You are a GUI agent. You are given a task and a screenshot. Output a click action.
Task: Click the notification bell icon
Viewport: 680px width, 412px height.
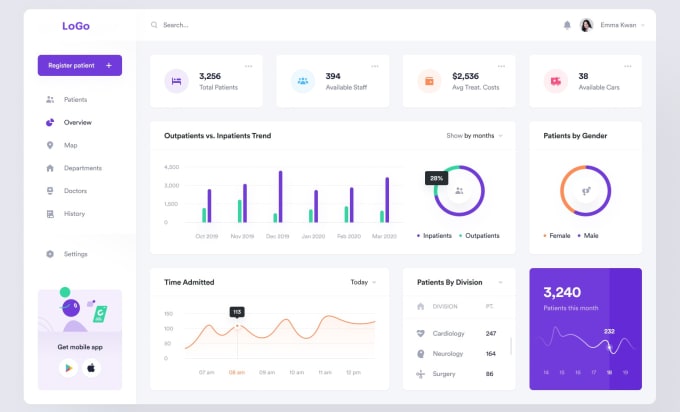(x=567, y=25)
